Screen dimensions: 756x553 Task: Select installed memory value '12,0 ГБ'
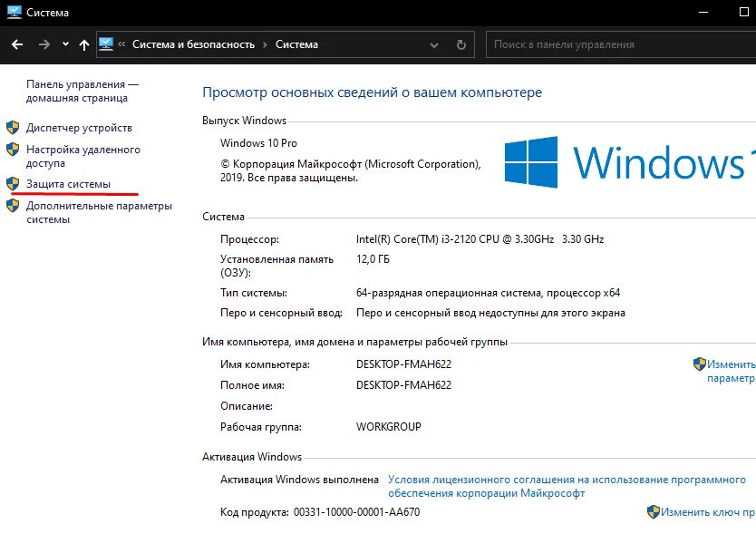(373, 259)
